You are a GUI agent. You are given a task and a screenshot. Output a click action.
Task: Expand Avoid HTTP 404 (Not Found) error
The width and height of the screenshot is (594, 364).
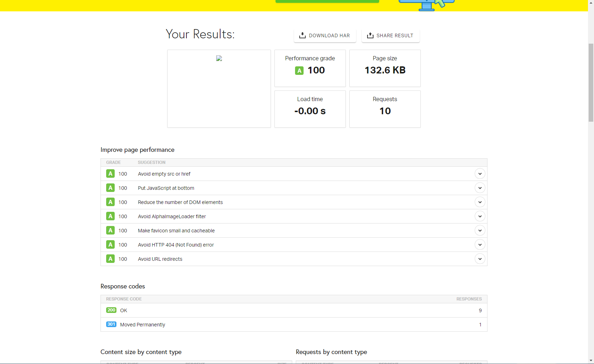pos(480,245)
